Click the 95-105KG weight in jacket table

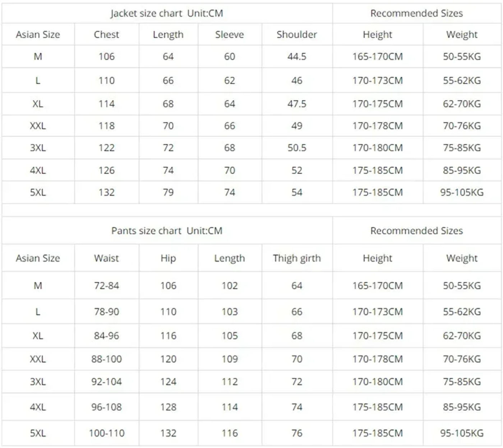click(x=462, y=192)
